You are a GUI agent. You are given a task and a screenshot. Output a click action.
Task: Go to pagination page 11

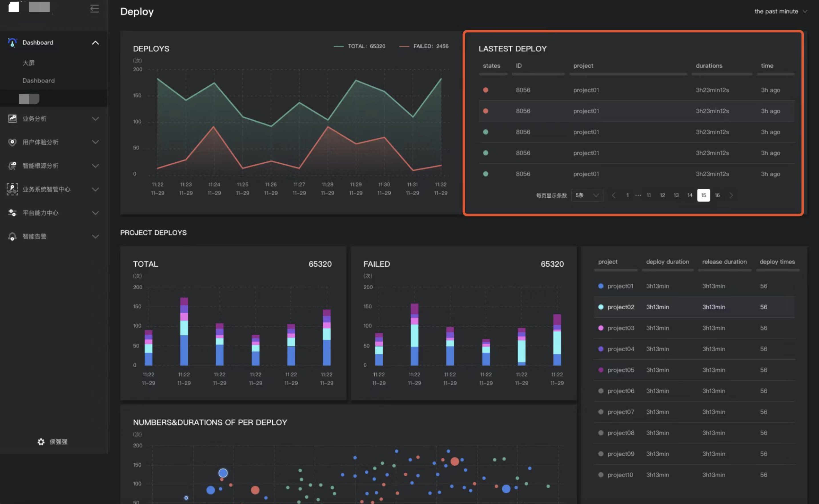649,195
